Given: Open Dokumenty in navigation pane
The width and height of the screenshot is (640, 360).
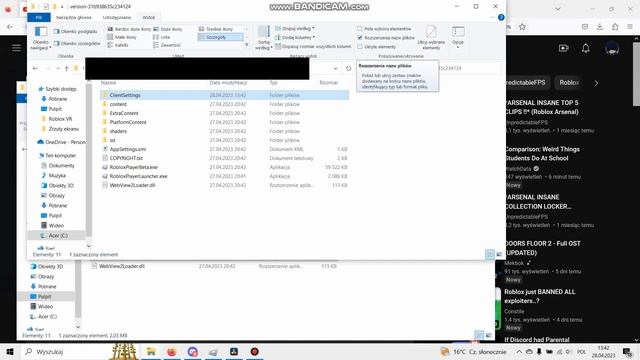Looking at the screenshot, I should [61, 165].
